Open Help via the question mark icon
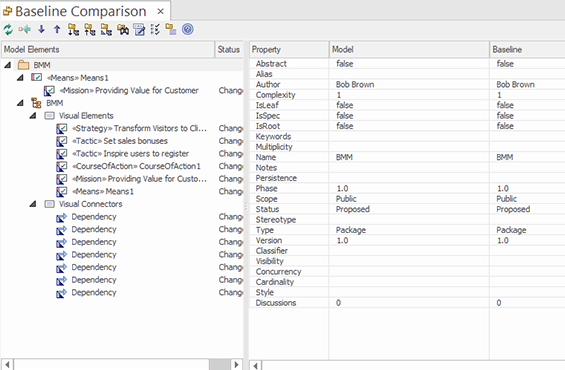565x370 pixels. 188,29
